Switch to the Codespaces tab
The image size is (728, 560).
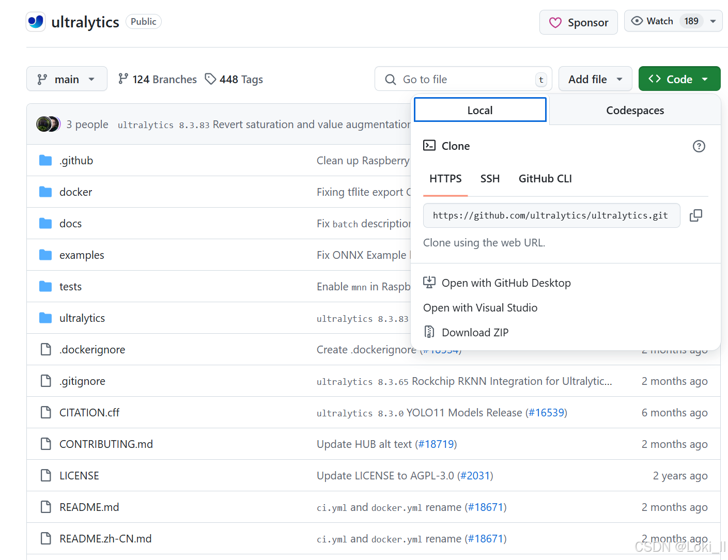tap(635, 110)
